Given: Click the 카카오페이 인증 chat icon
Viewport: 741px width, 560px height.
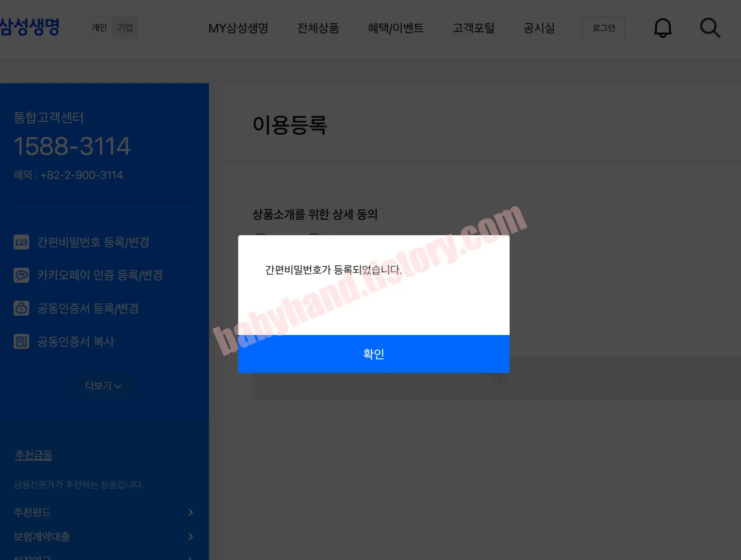Looking at the screenshot, I should tap(21, 275).
